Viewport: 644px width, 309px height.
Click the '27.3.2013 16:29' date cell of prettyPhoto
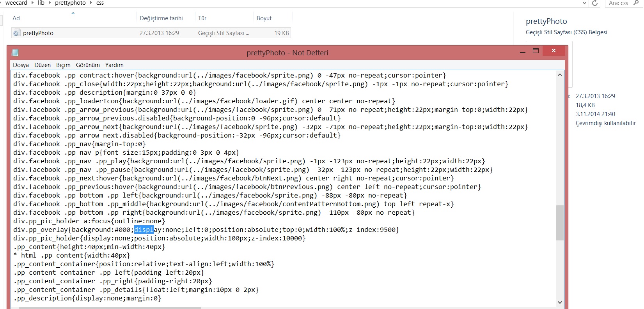pyautogui.click(x=159, y=33)
